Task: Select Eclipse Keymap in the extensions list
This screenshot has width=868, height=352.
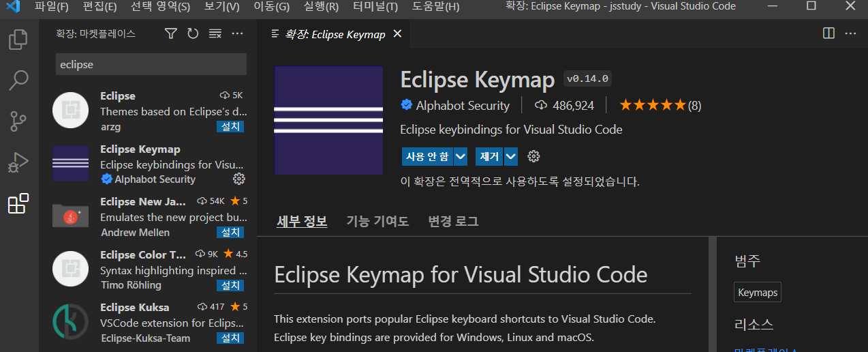Action: [148, 164]
